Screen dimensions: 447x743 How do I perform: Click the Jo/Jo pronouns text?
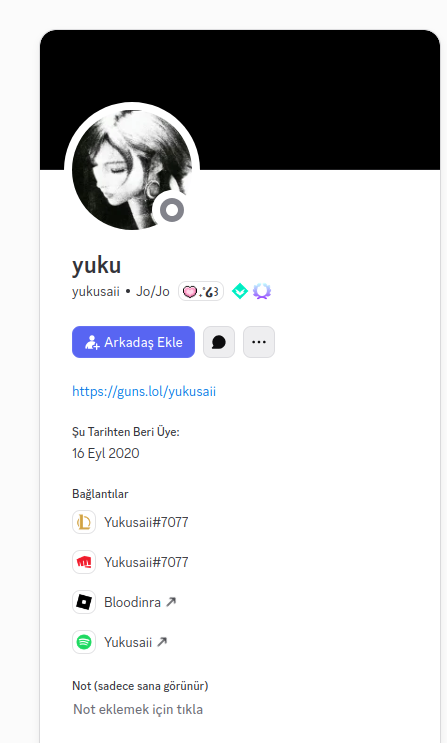point(153,291)
